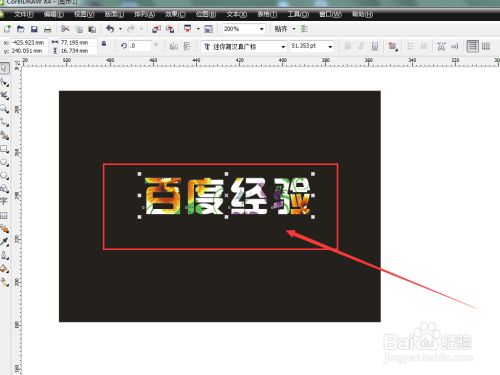Viewport: 500px width, 375px height.
Task: Toggle the lock ratio padlock
Action: pyautogui.click(x=104, y=44)
